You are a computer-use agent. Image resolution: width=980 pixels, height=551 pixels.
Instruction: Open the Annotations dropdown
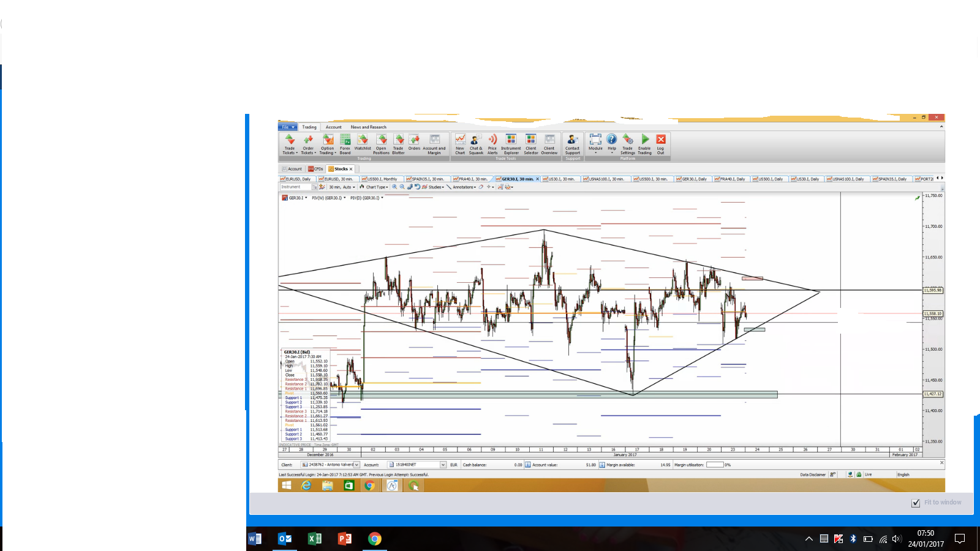point(463,187)
